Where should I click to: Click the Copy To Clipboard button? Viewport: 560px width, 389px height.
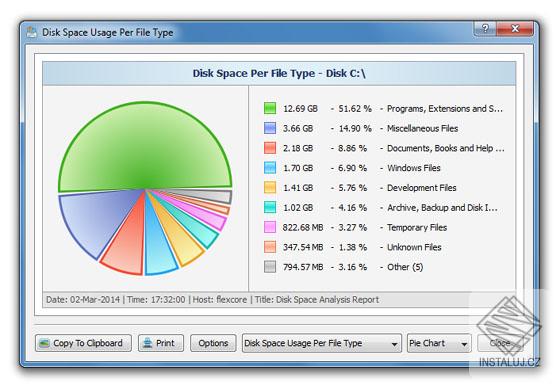pos(83,343)
